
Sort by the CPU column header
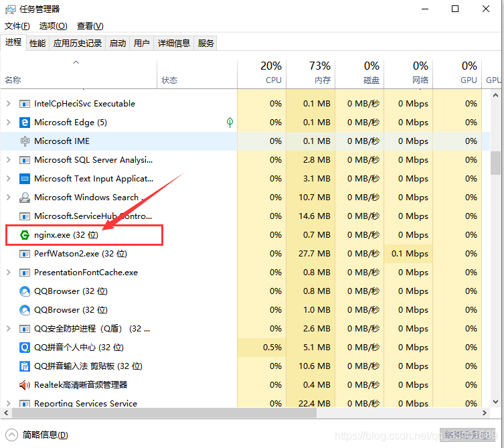(x=262, y=74)
